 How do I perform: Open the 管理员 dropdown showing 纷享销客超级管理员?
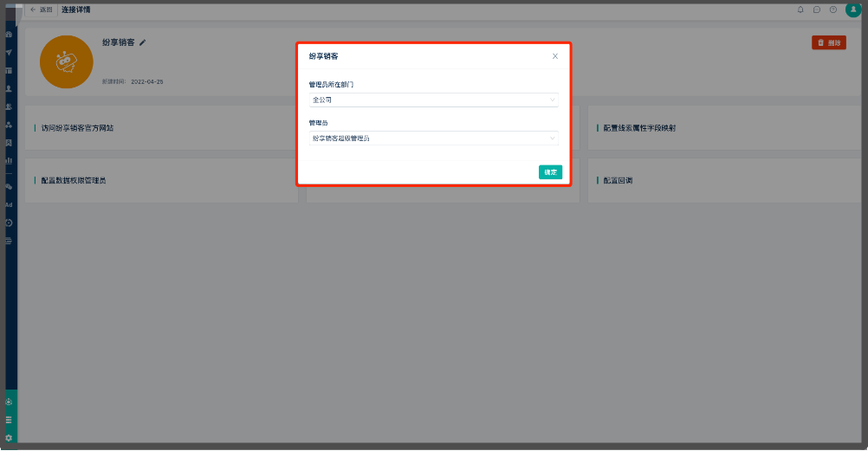click(x=433, y=138)
